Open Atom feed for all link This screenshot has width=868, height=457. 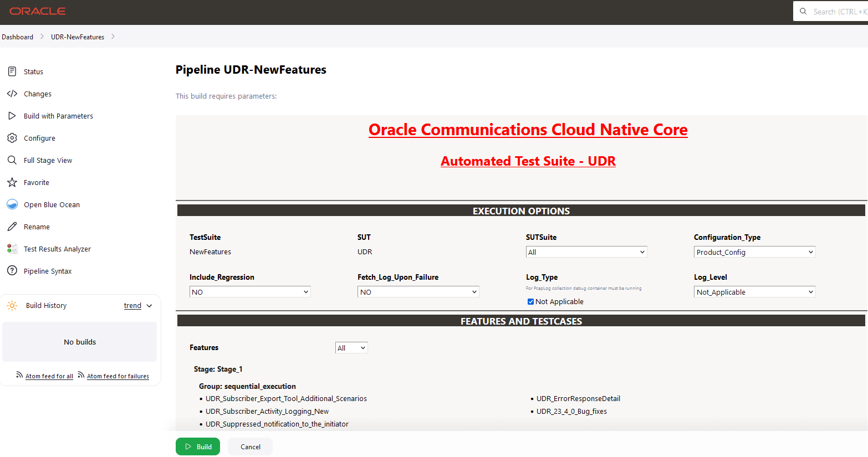(x=49, y=376)
